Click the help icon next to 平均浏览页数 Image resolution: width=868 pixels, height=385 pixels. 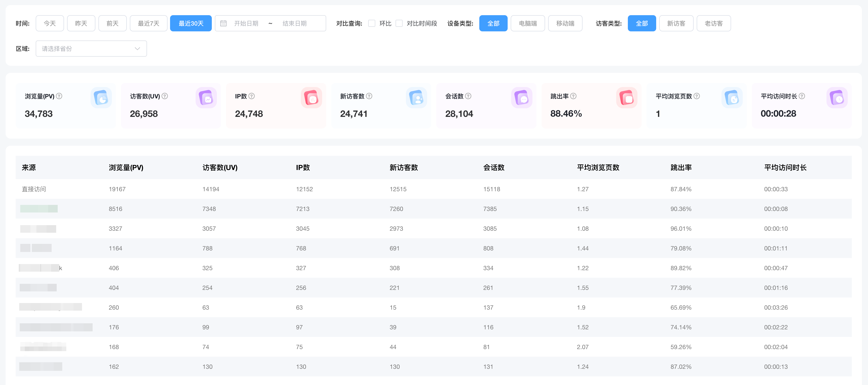coord(696,96)
